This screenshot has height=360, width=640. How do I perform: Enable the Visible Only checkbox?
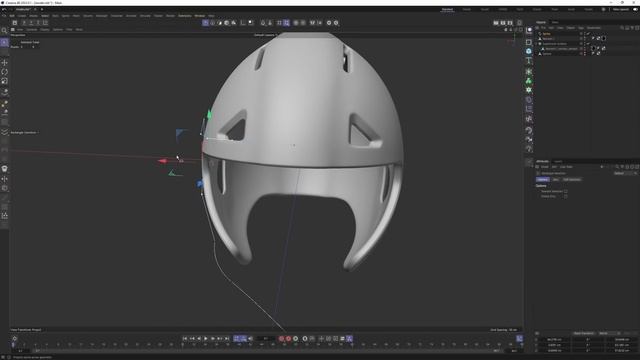click(565, 196)
